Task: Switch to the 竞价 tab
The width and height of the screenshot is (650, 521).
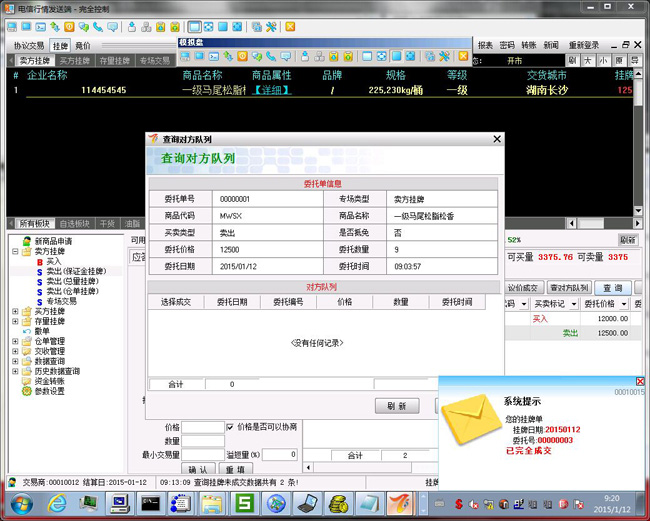Action: pyautogui.click(x=82, y=46)
